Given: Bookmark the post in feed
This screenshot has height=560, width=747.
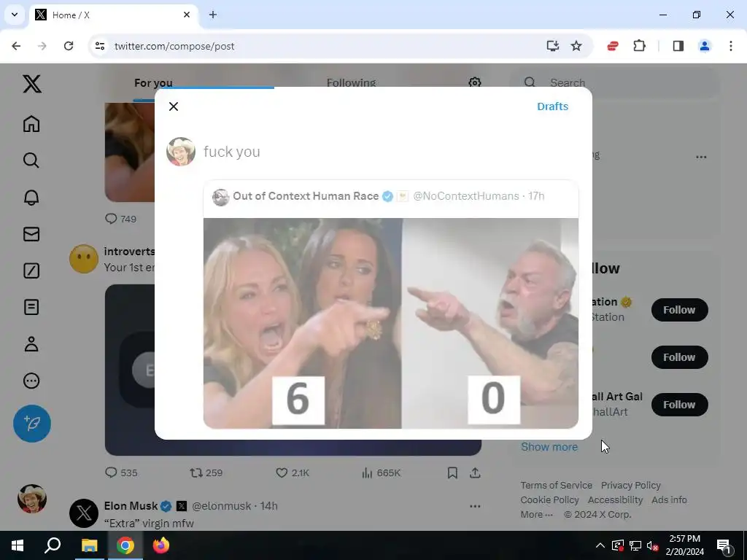Looking at the screenshot, I should [x=452, y=472].
